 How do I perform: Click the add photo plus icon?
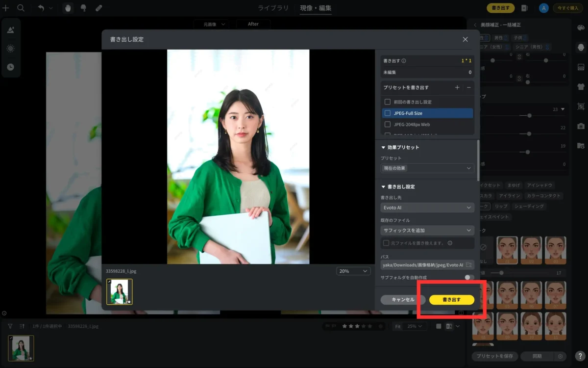tap(6, 8)
